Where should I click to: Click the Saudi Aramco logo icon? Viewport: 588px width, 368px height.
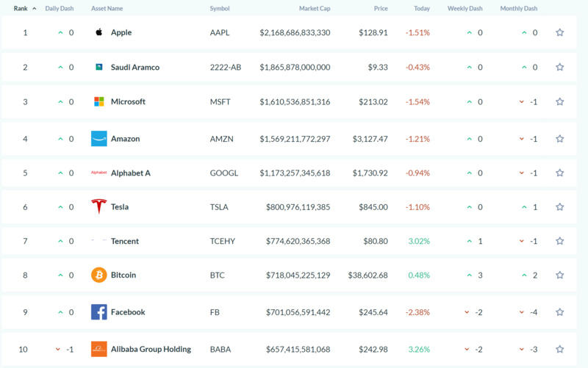(98, 67)
